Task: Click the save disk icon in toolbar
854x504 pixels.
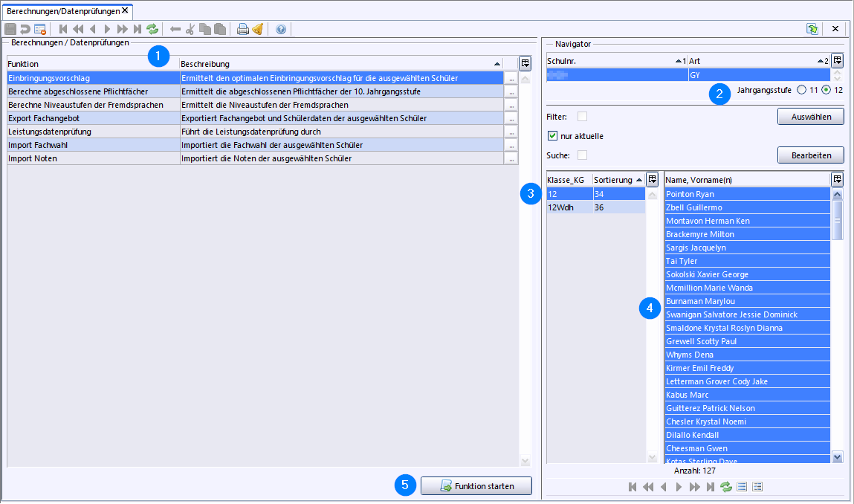Action: pos(10,29)
